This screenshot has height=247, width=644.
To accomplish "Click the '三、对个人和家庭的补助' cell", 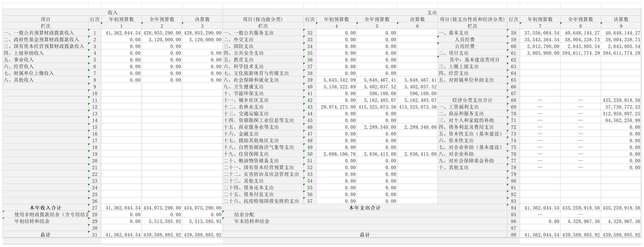I will (x=472, y=120).
